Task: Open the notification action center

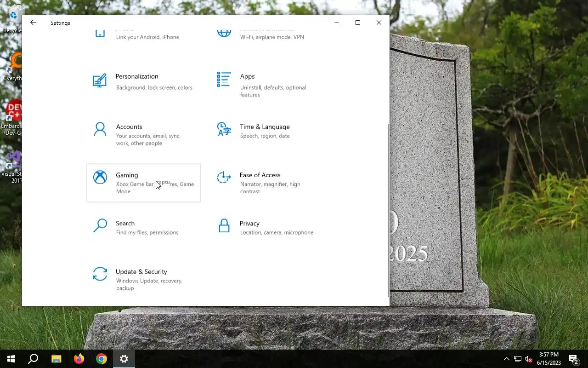Action: pos(574,359)
